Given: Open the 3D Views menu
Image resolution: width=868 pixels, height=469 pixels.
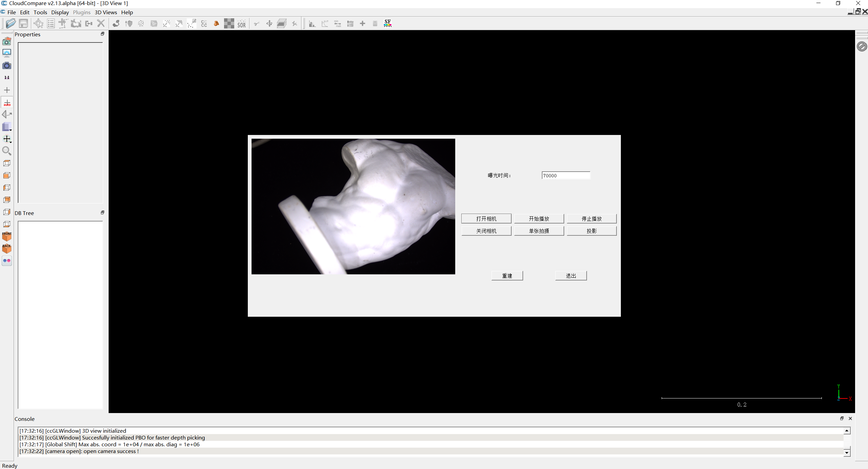Looking at the screenshot, I should coord(106,13).
